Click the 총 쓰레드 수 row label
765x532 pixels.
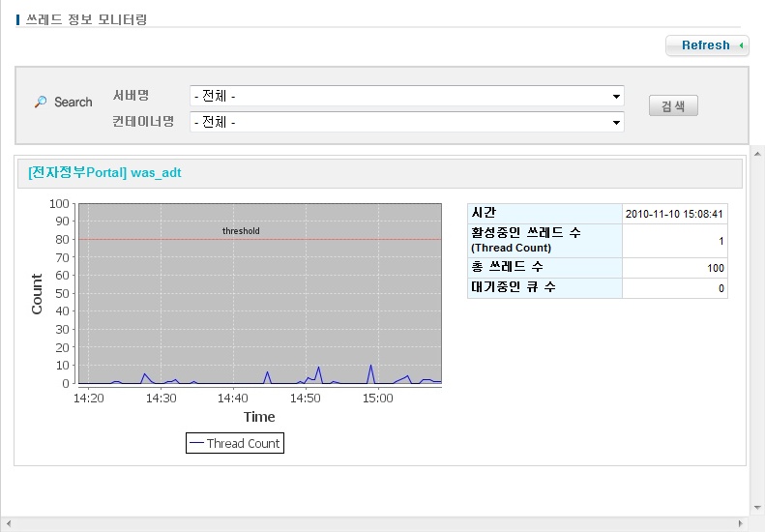(509, 268)
